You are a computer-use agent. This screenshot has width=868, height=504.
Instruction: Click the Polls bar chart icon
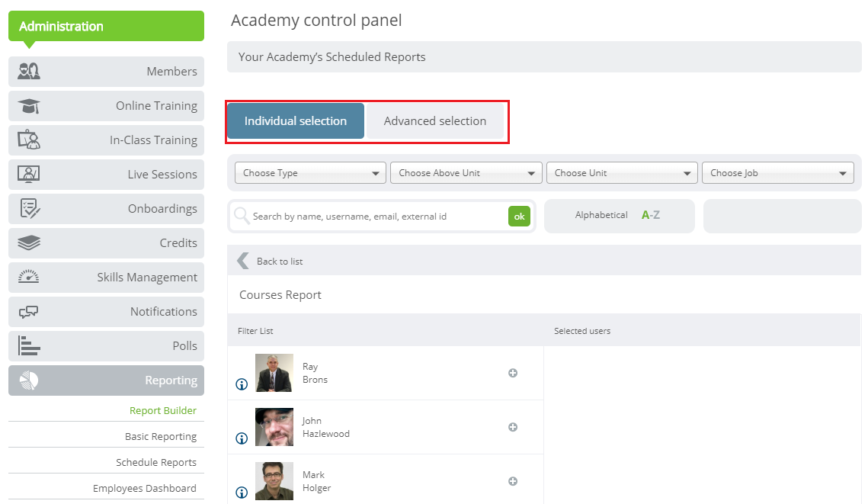[29, 346]
